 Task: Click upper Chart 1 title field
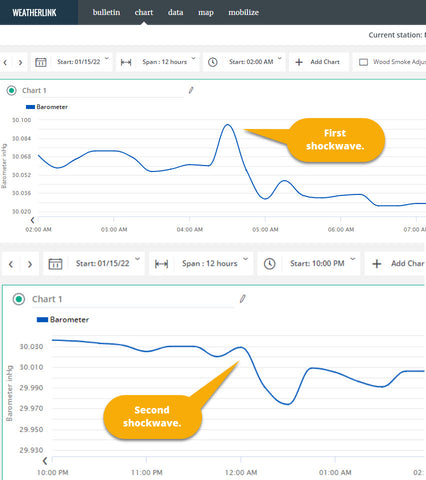[103, 91]
